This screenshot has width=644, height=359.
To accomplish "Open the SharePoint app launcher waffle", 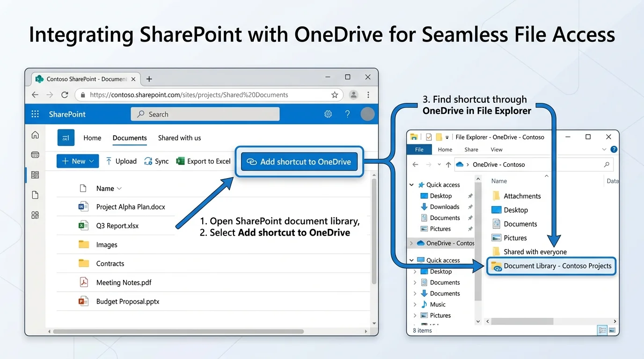I will tap(35, 114).
